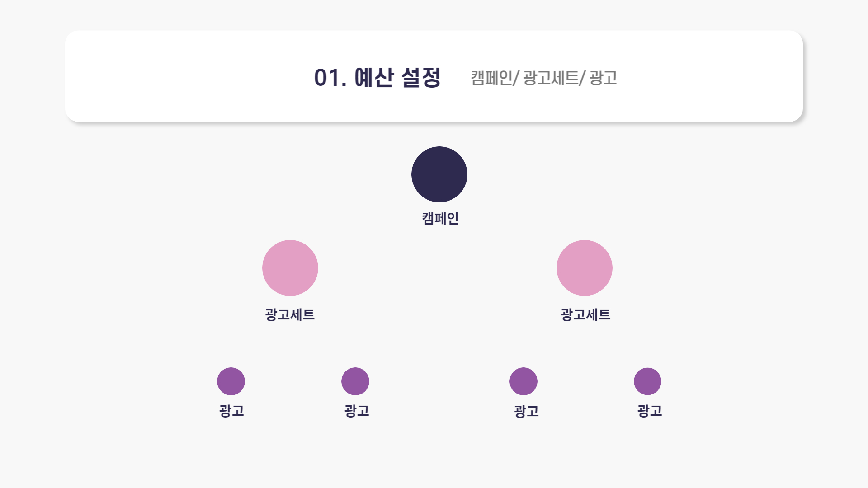Select the third purple 광고 circle from left
This screenshot has width=868, height=488.
[x=524, y=381]
